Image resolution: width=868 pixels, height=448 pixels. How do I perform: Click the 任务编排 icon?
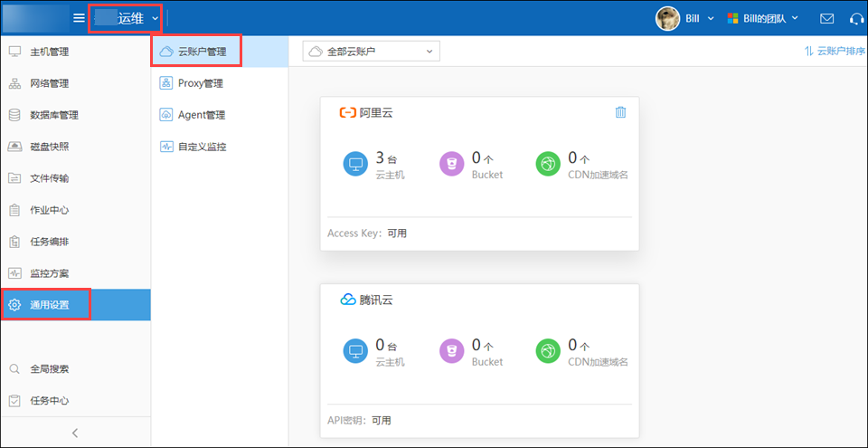(15, 242)
